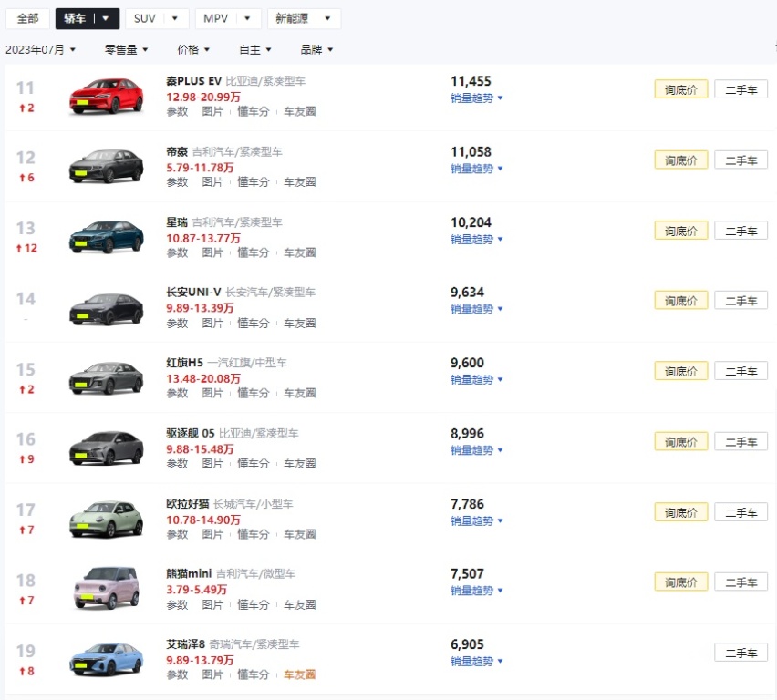The image size is (777, 700).
Task: Click 询底价 button for 驱逐舰 05
Action: (x=681, y=442)
